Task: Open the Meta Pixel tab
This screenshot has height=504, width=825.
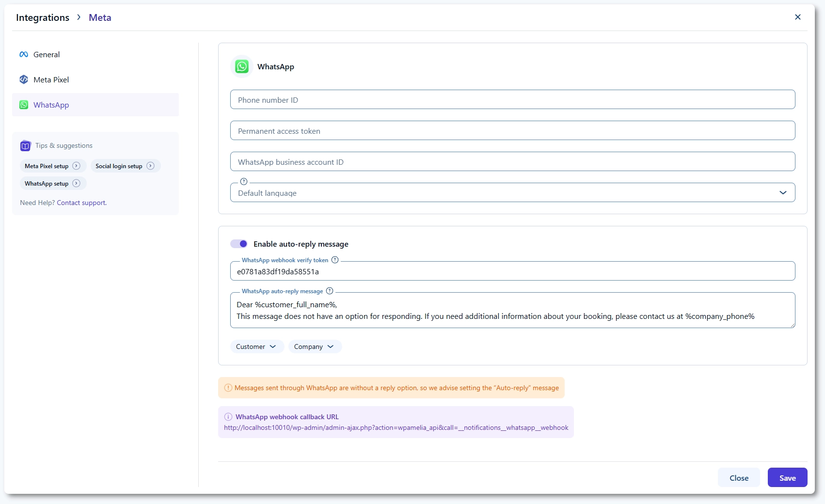Action: (51, 79)
